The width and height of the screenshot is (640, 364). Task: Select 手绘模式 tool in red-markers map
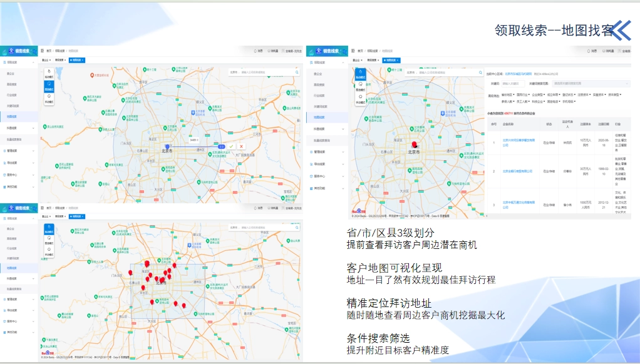[x=49, y=251]
